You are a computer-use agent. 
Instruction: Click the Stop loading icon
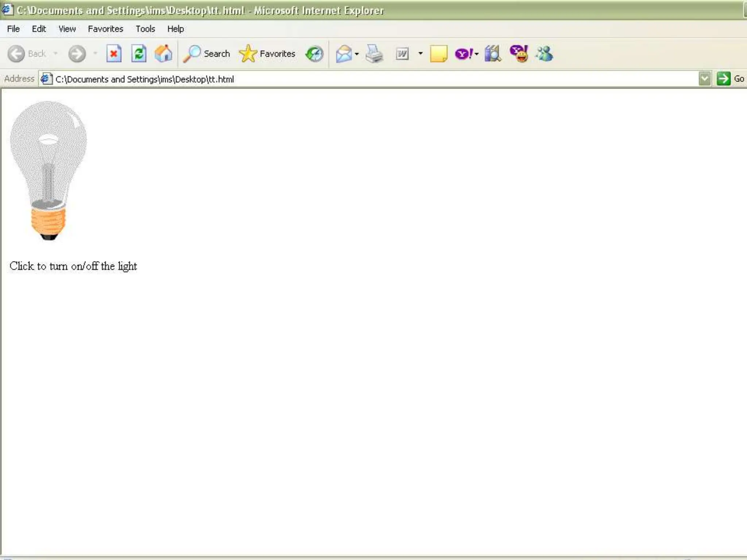[114, 54]
